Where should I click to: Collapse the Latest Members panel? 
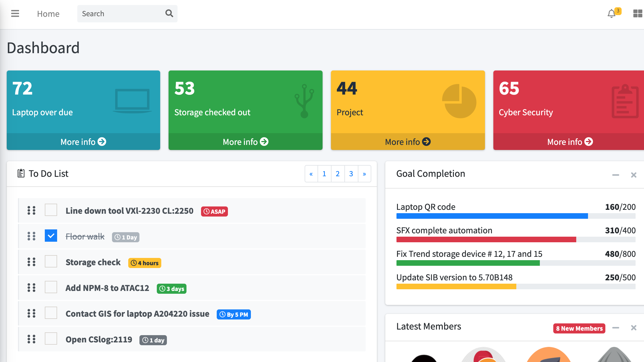pos(615,328)
